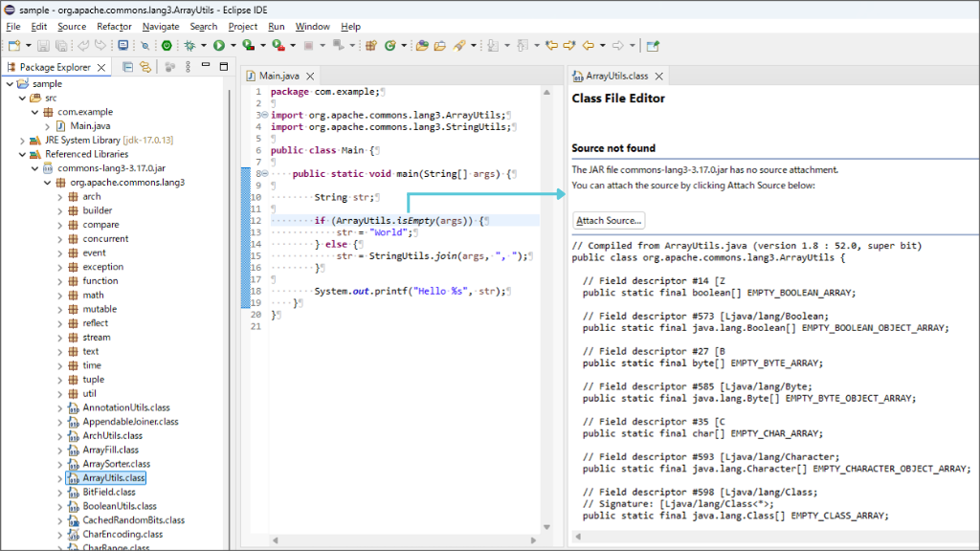Open Package Explorer View Menu dots
Viewport: 980px width, 551px height.
point(189,67)
